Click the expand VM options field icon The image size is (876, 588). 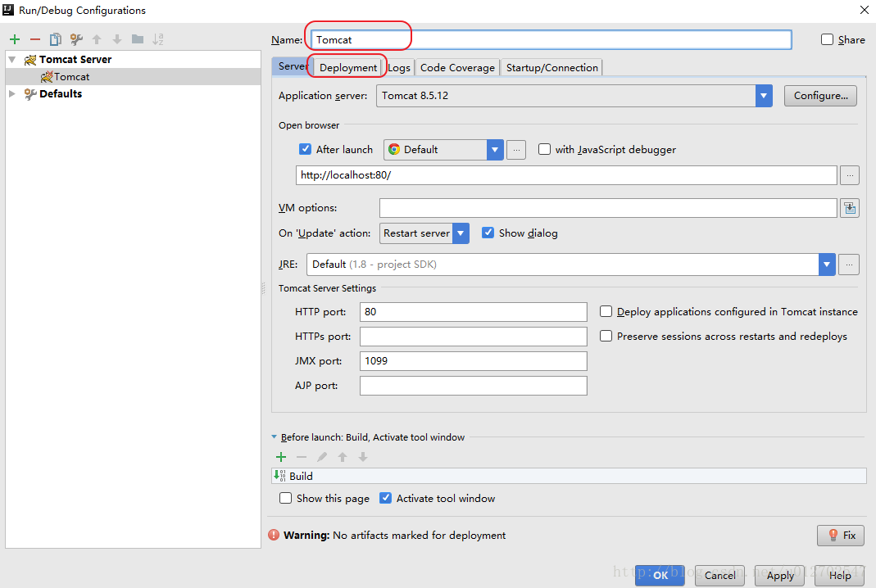(850, 208)
